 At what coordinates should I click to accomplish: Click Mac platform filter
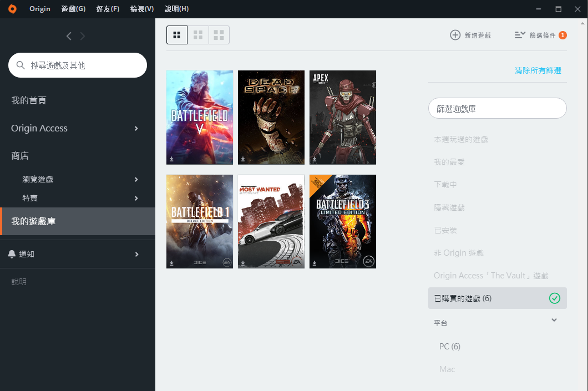click(447, 369)
